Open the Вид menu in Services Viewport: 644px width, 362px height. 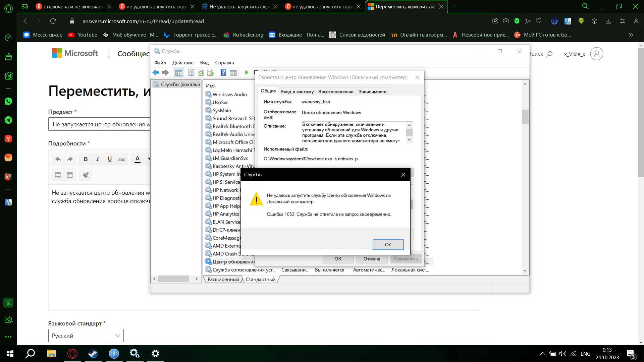[x=204, y=63]
